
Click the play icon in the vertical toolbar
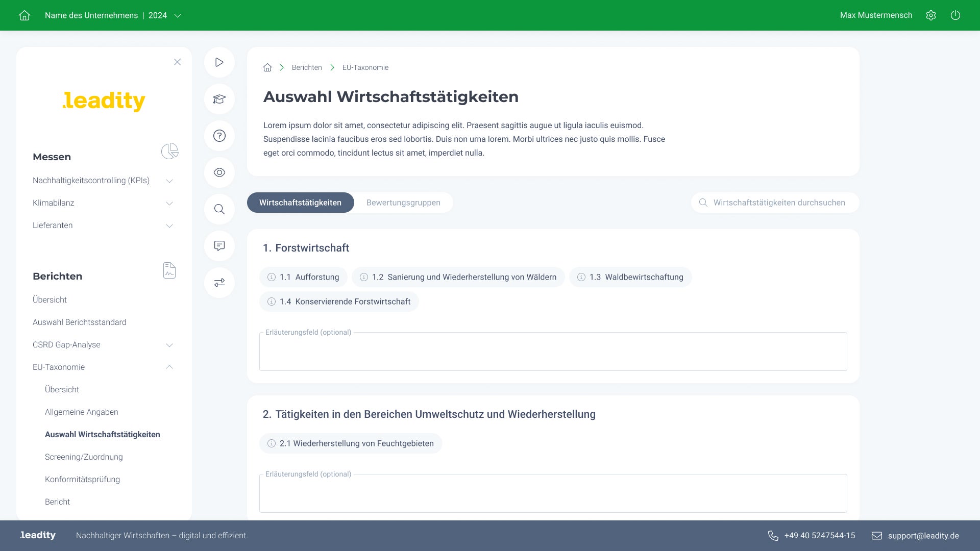219,62
